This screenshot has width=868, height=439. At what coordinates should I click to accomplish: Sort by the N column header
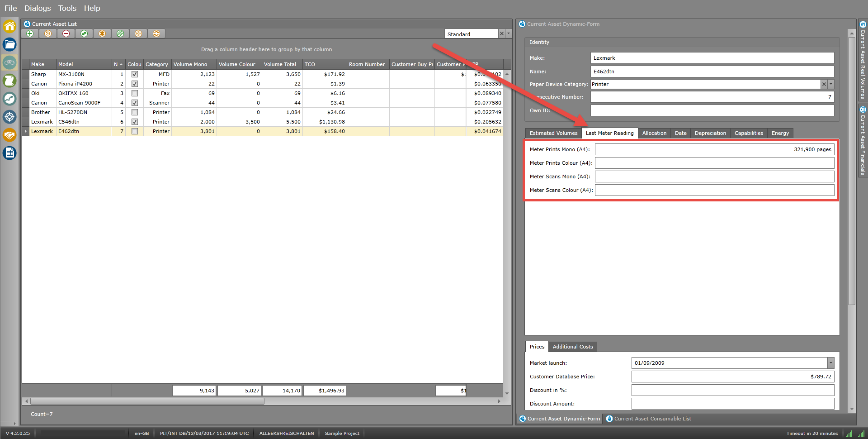(x=118, y=64)
